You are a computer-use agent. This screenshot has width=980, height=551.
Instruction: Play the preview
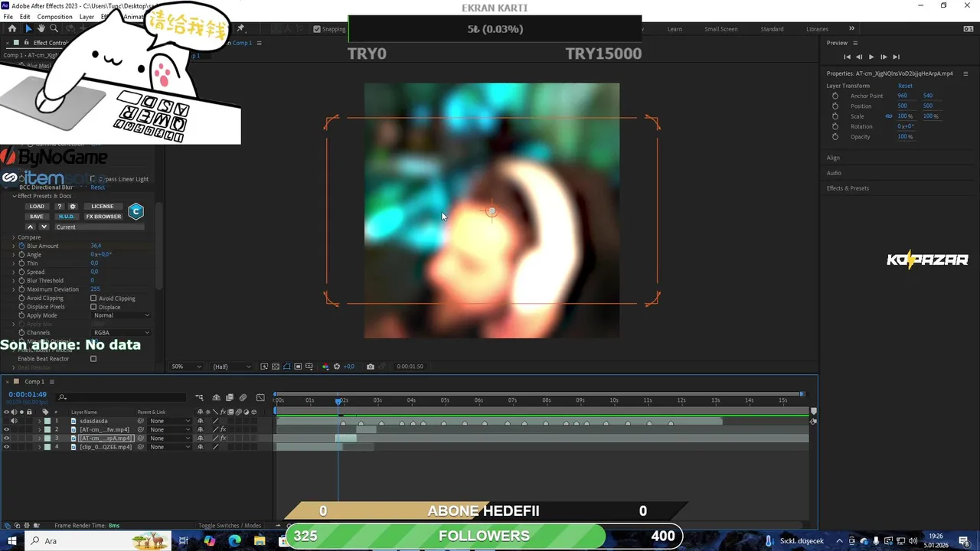871,57
